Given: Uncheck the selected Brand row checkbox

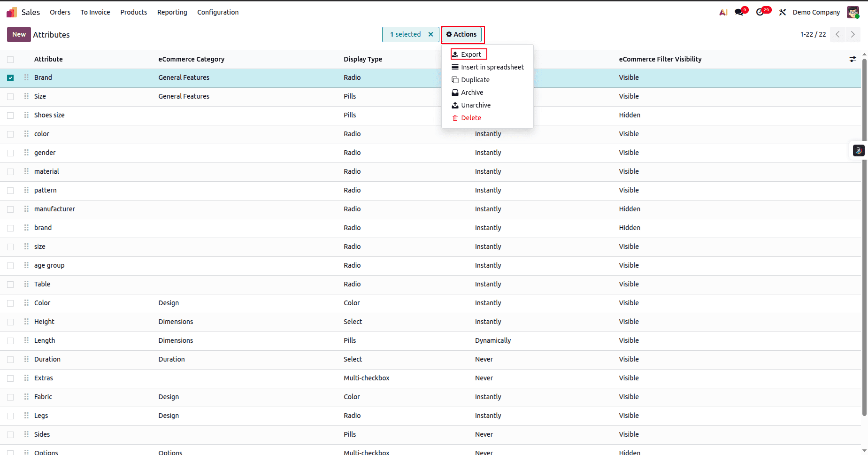Looking at the screenshot, I should pos(10,77).
